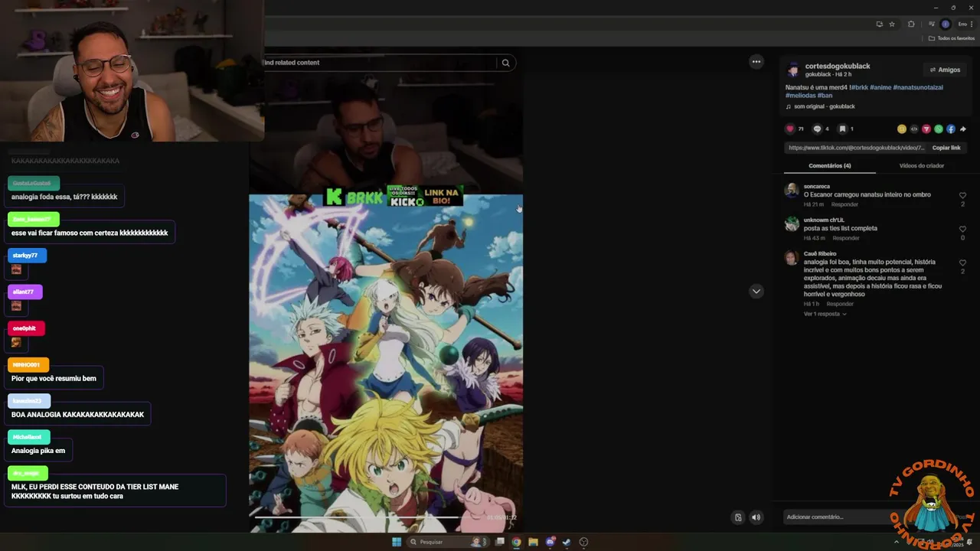
Task: Open the three-dots more options menu
Action: 756,62
